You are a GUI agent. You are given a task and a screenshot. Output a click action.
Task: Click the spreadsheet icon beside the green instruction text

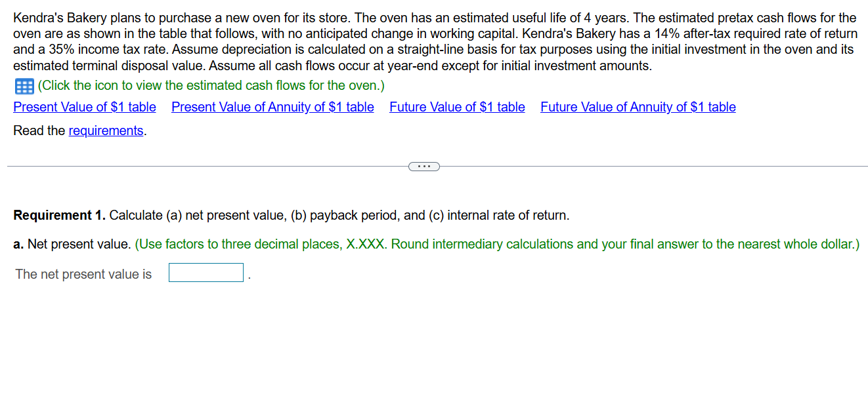pyautogui.click(x=24, y=86)
